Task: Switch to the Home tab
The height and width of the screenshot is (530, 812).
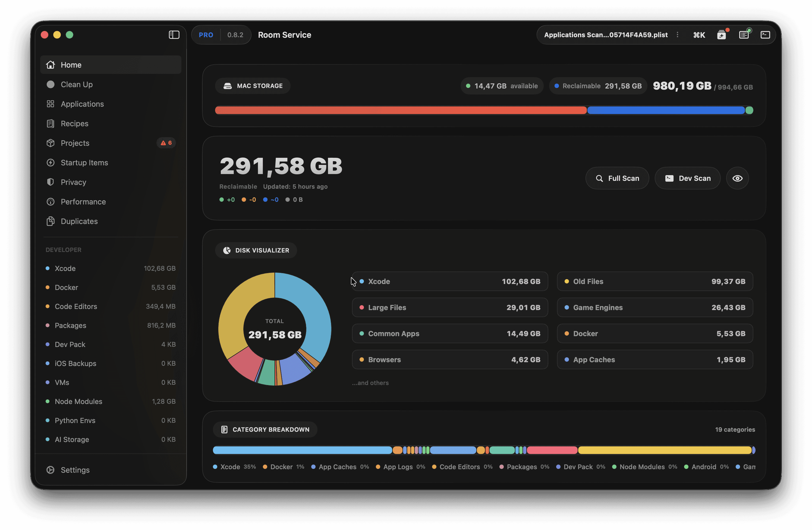Action: pos(71,64)
